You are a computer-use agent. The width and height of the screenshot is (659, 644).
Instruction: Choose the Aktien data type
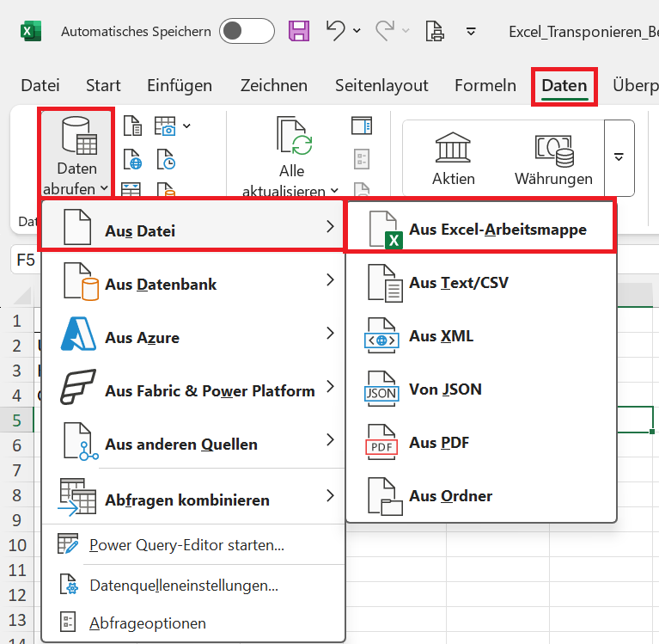pos(454,158)
